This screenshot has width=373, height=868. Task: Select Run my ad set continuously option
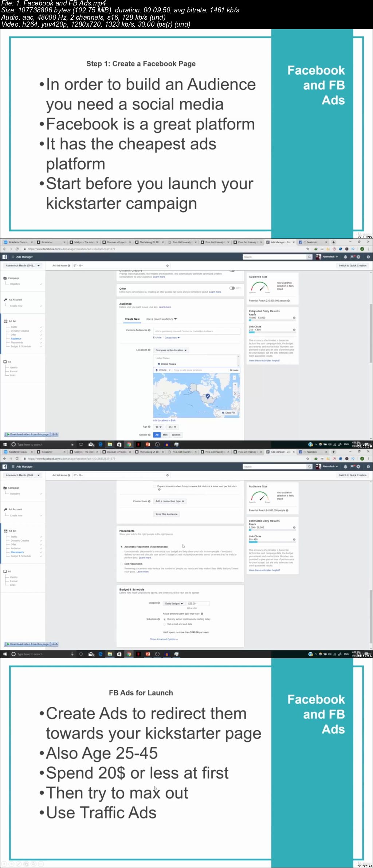coord(164,619)
